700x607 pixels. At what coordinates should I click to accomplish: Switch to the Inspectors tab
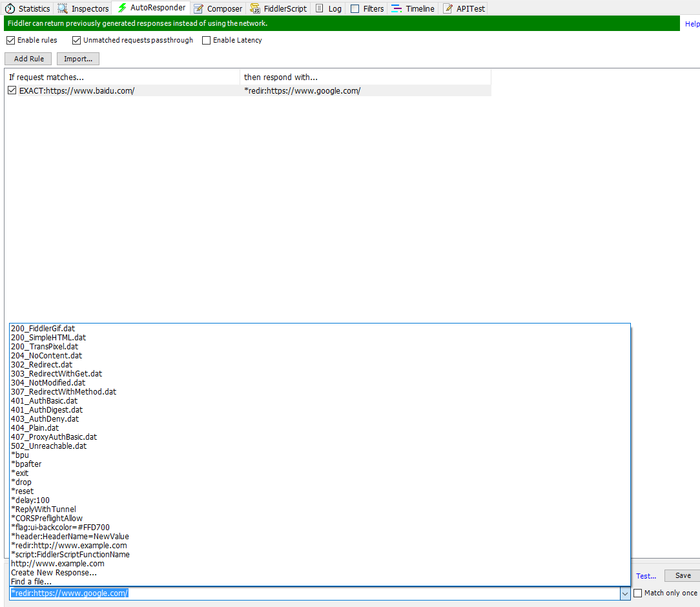pyautogui.click(x=83, y=8)
